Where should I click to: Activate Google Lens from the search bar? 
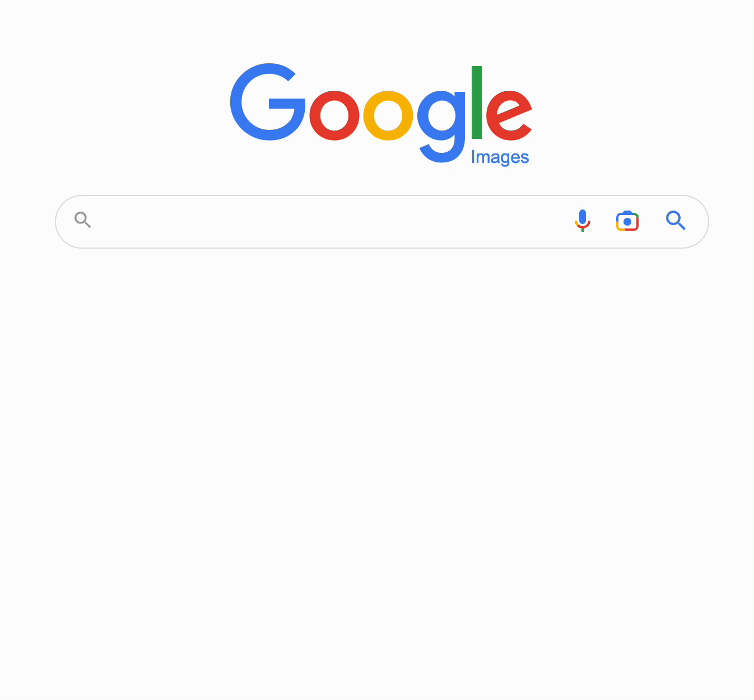[x=627, y=221]
